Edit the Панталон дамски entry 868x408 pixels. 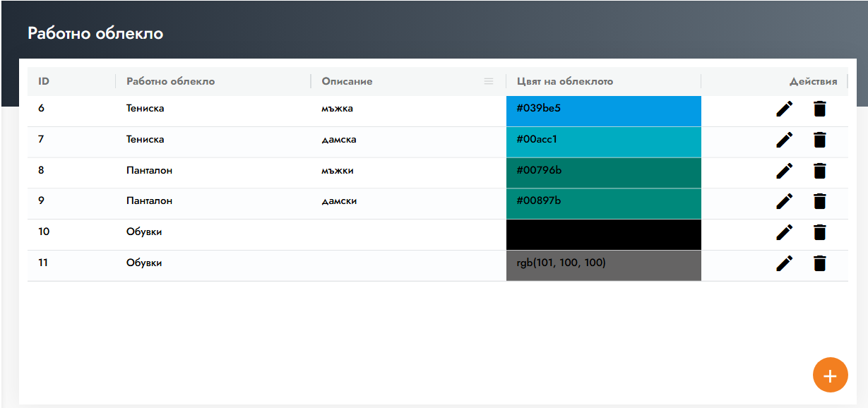[784, 201]
